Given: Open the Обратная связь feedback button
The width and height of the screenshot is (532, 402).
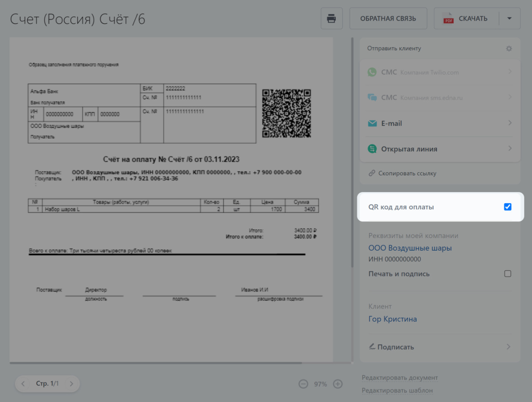Looking at the screenshot, I should (x=388, y=18).
